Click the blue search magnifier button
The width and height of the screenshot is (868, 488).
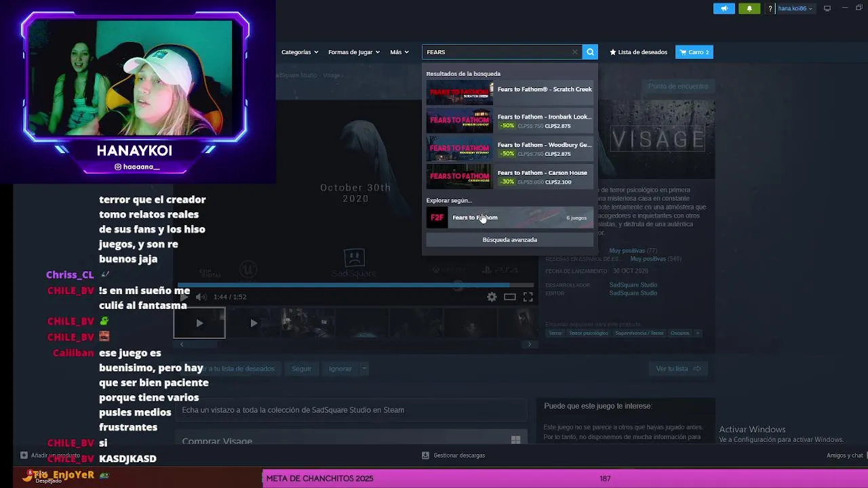click(x=590, y=52)
